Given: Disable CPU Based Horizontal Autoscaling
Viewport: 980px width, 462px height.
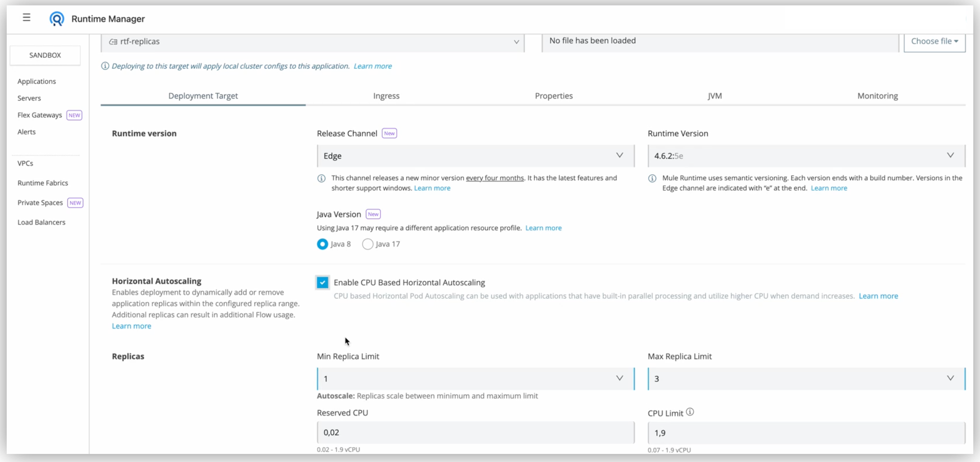Looking at the screenshot, I should click(322, 282).
